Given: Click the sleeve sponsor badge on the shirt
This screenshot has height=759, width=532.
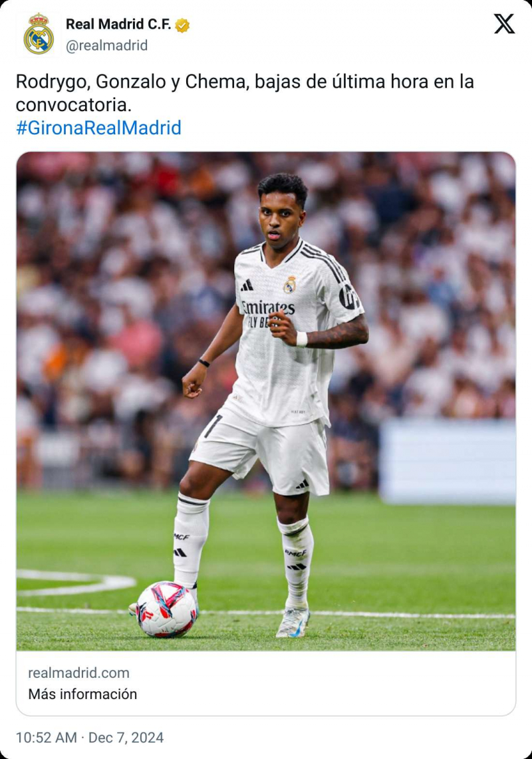Looking at the screenshot, I should click(x=348, y=296).
